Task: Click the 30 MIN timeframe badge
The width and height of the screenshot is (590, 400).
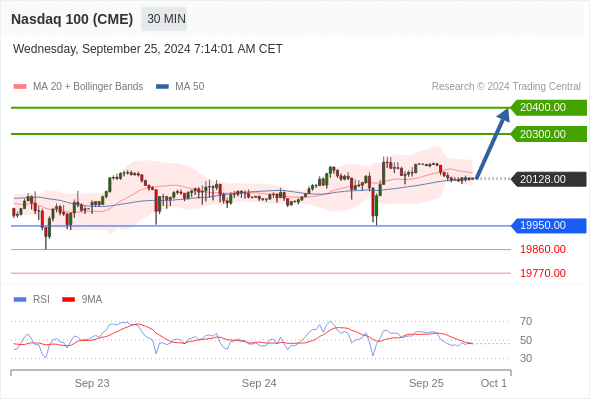Action: click(x=164, y=19)
